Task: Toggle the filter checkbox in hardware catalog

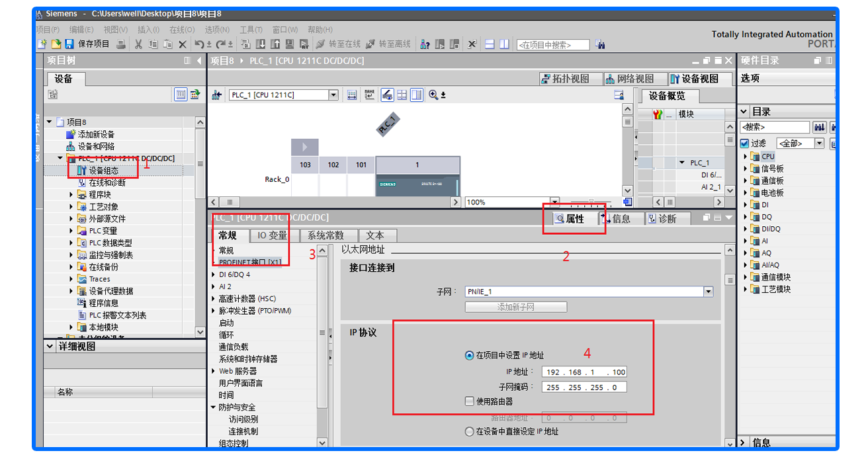Action: click(744, 144)
